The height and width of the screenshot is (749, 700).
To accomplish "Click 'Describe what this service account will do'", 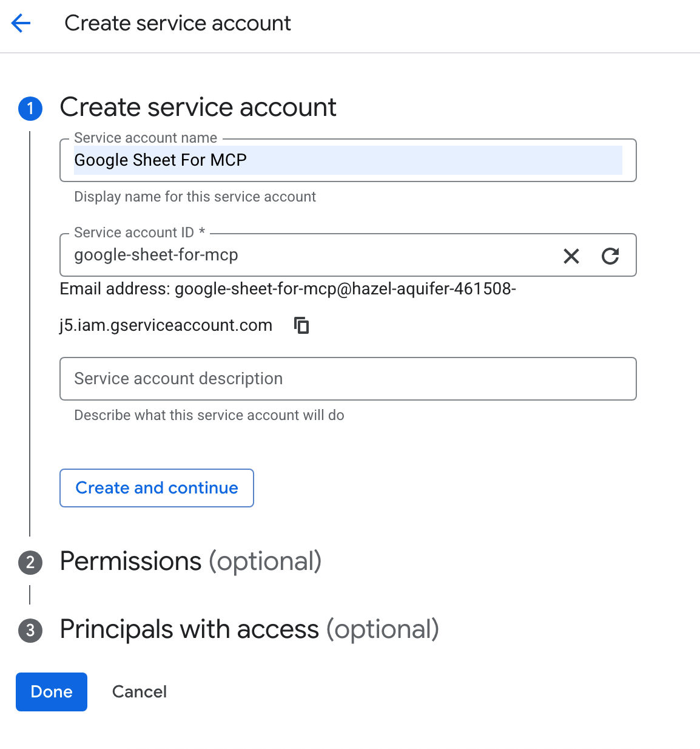I will click(209, 415).
